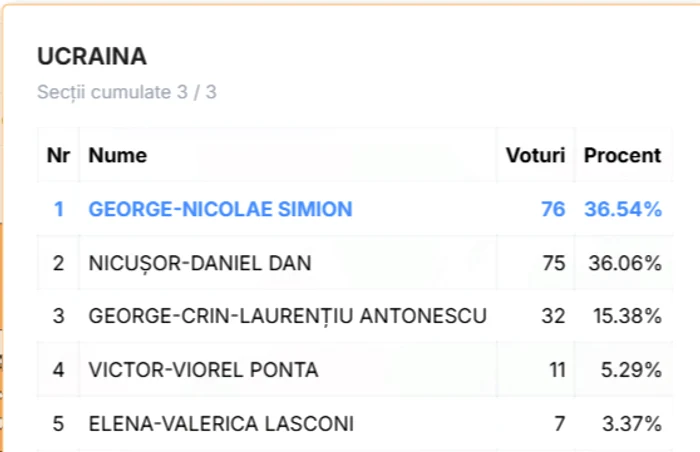This screenshot has width=700, height=452.
Task: Select the NICUȘOR-DANIEL DAN row
Action: 355,263
